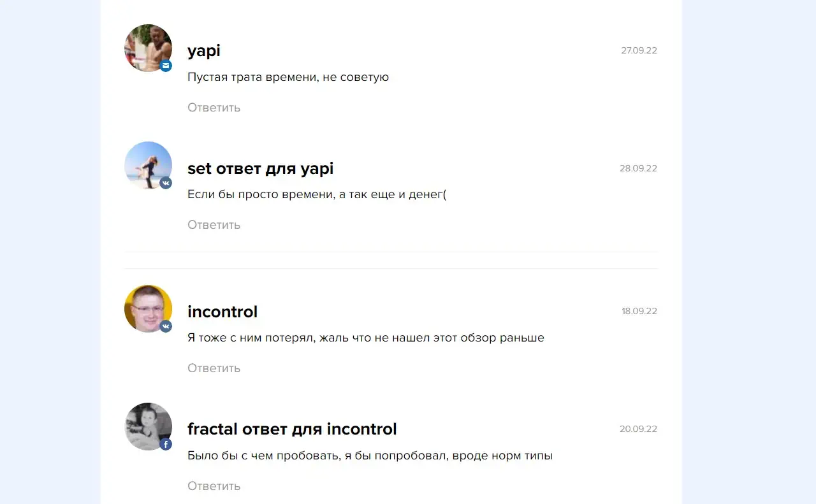Click the Facebook badge icon on fractal's avatar

[x=166, y=444]
